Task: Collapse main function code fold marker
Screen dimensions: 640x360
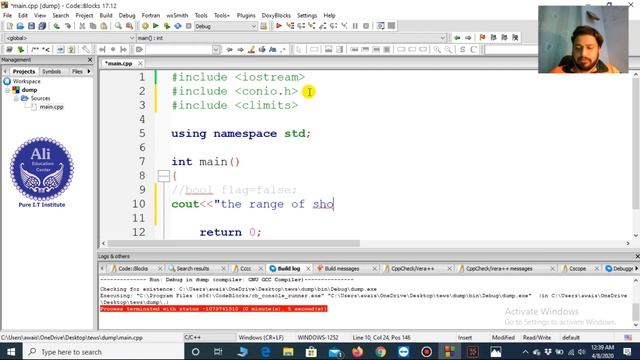Action: click(164, 176)
